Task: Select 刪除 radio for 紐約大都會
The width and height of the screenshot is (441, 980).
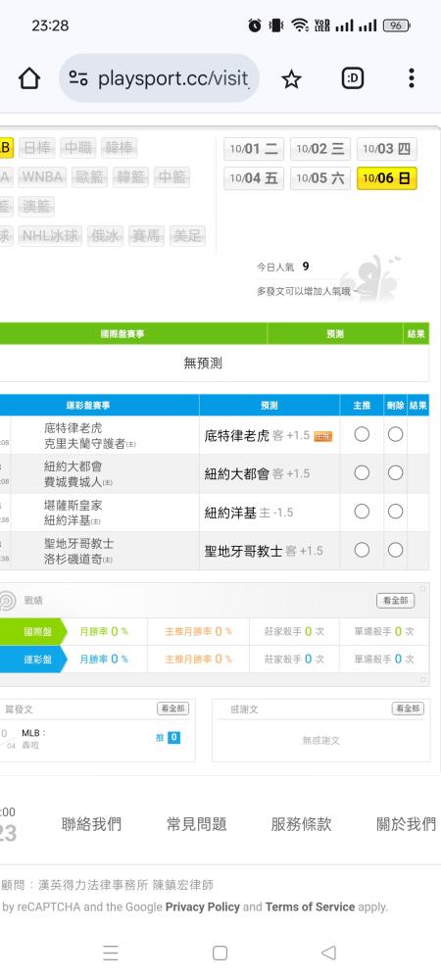Action: point(395,473)
